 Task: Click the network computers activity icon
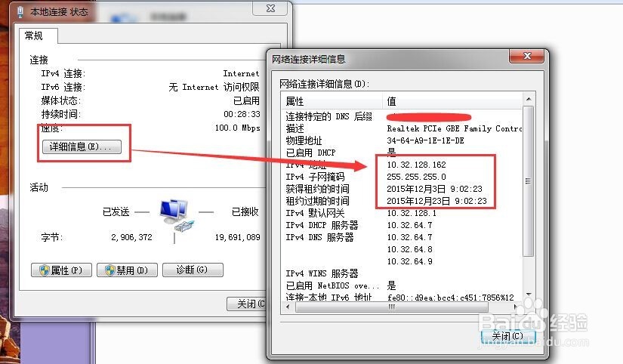click(x=177, y=215)
